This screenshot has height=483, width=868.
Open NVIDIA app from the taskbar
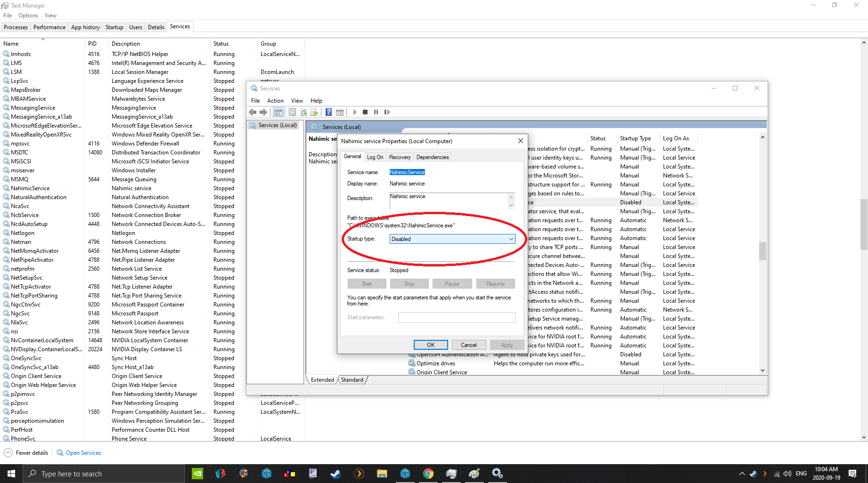point(197,474)
